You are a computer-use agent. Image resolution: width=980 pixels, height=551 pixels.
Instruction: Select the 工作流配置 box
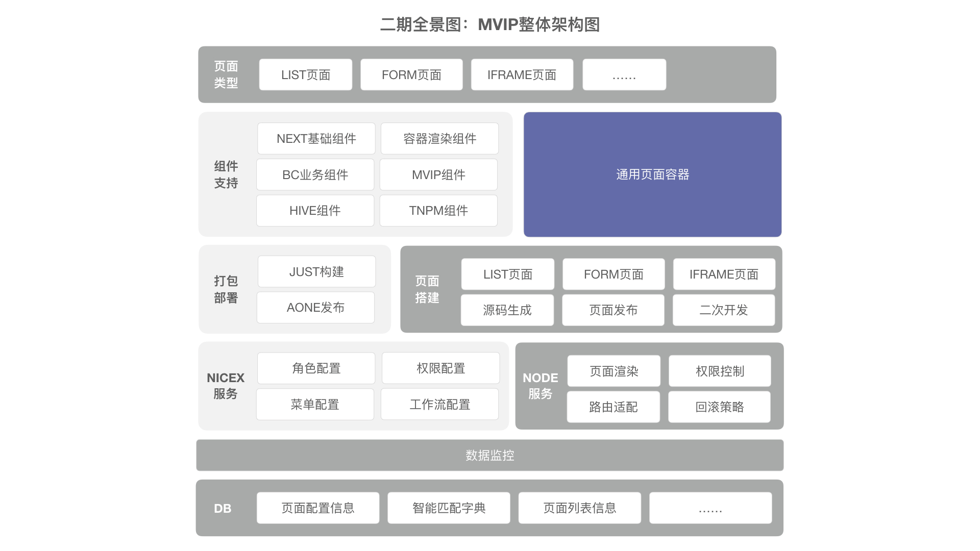439,405
